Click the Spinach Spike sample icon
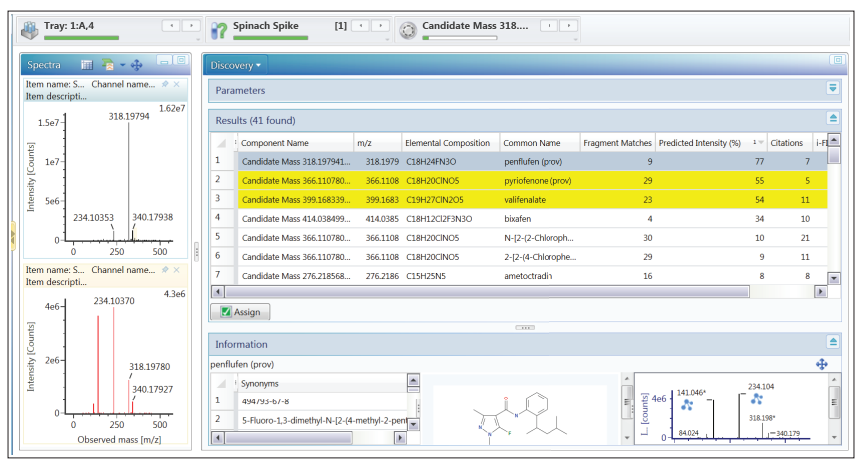The height and width of the screenshot is (467, 868). tap(219, 30)
